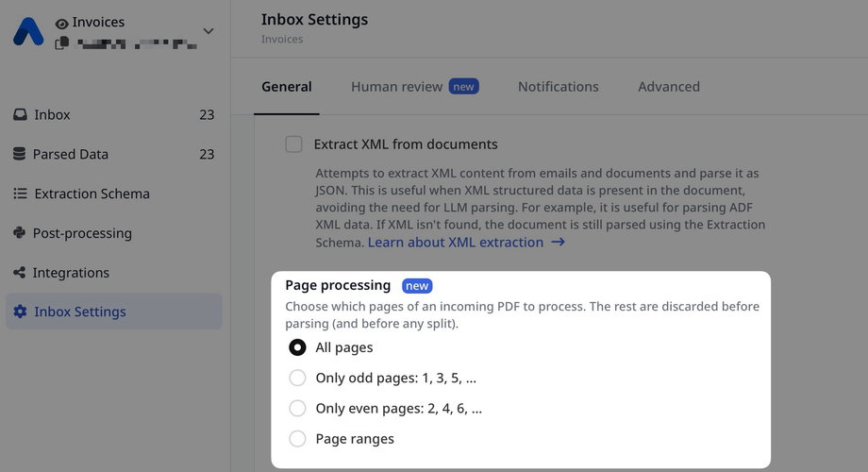Click the arrow after XML extraction link
Image resolution: width=868 pixels, height=472 pixels.
[x=558, y=242]
